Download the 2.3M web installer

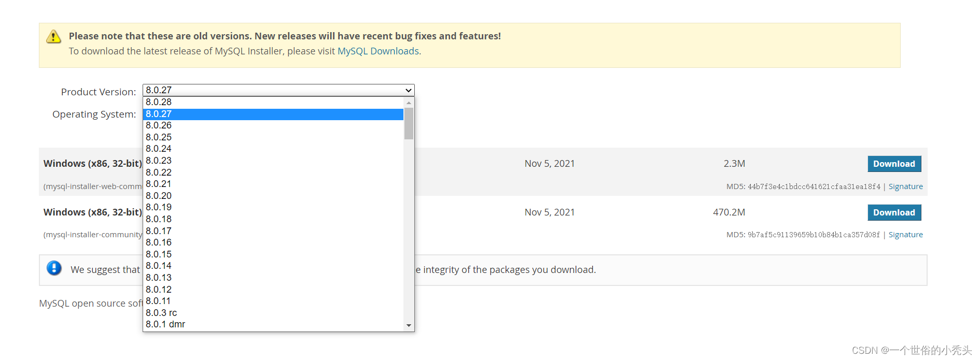[x=894, y=164]
